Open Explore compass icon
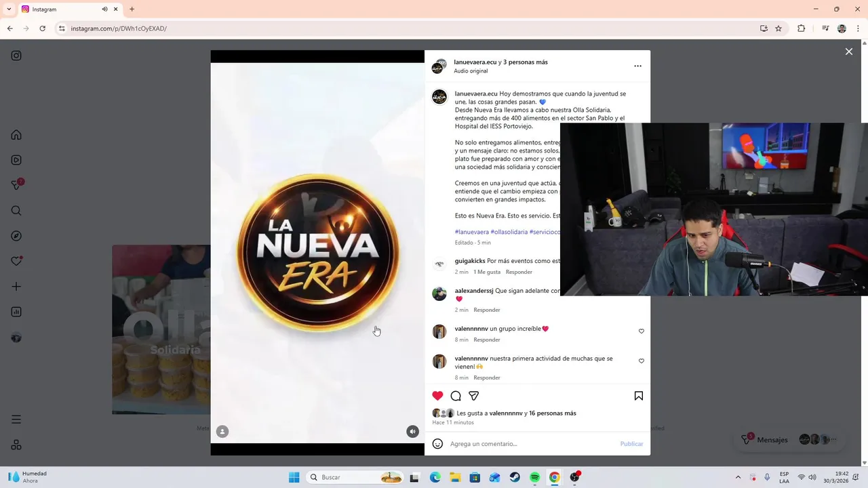Image resolution: width=868 pixels, height=488 pixels. [16, 236]
